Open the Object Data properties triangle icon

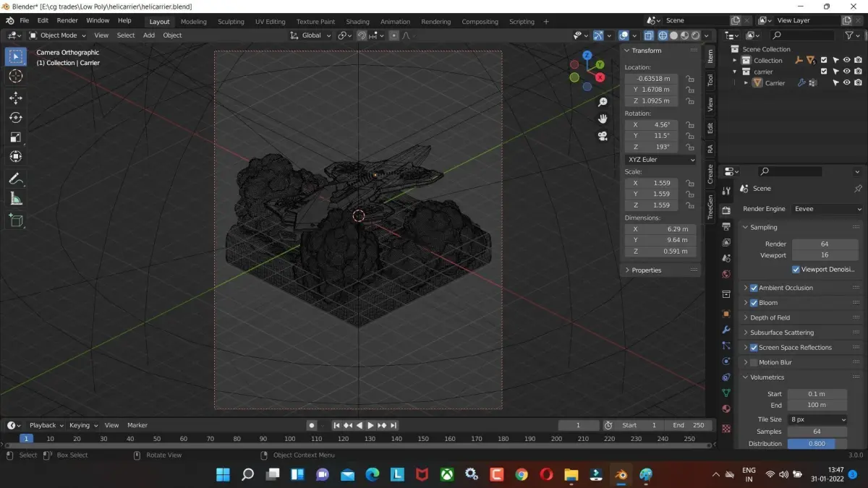(x=726, y=393)
